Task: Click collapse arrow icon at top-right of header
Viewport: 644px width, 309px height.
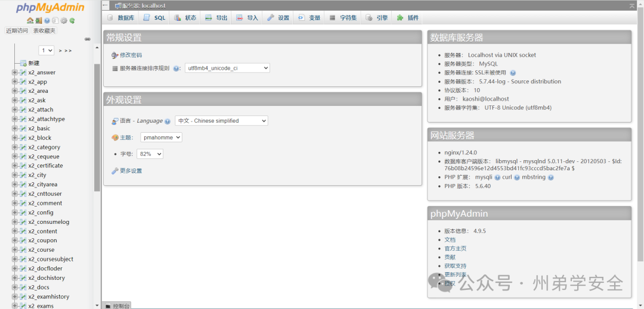Action: [631, 5]
